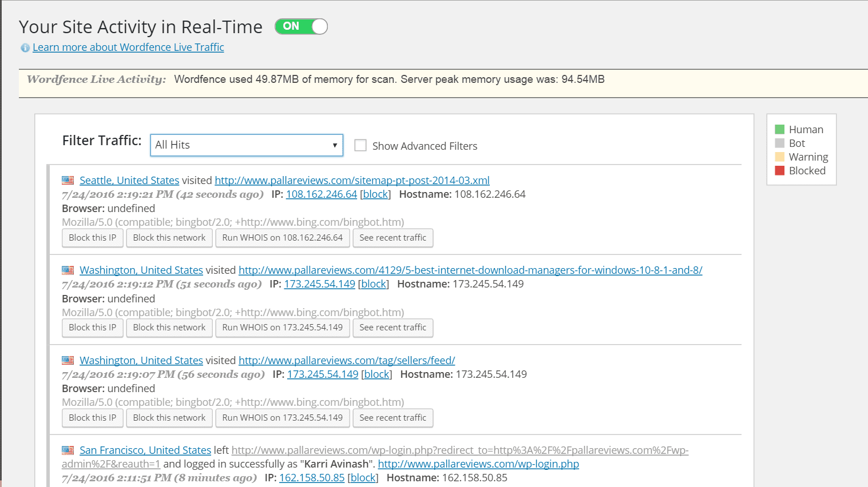Enable Show Advanced Filters checkbox

point(360,145)
